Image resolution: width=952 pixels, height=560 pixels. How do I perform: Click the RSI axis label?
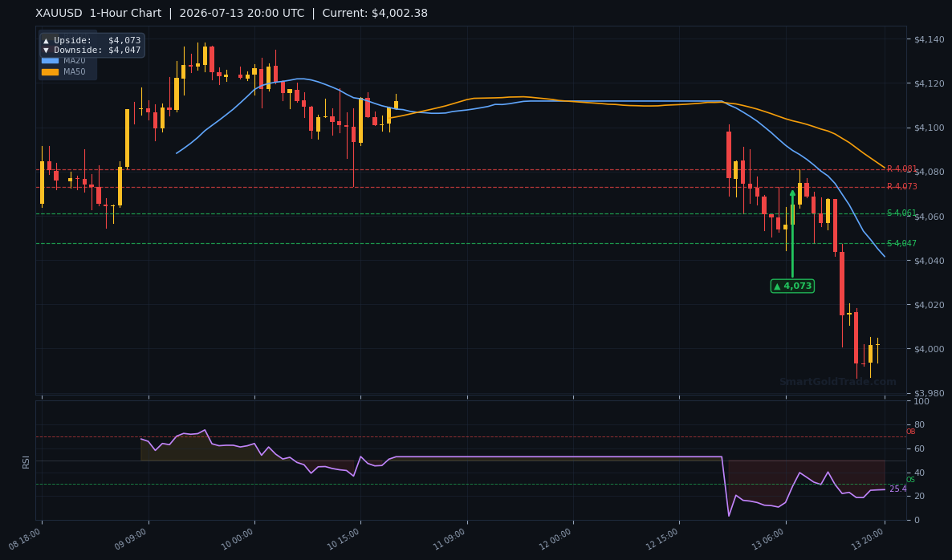coord(26,461)
